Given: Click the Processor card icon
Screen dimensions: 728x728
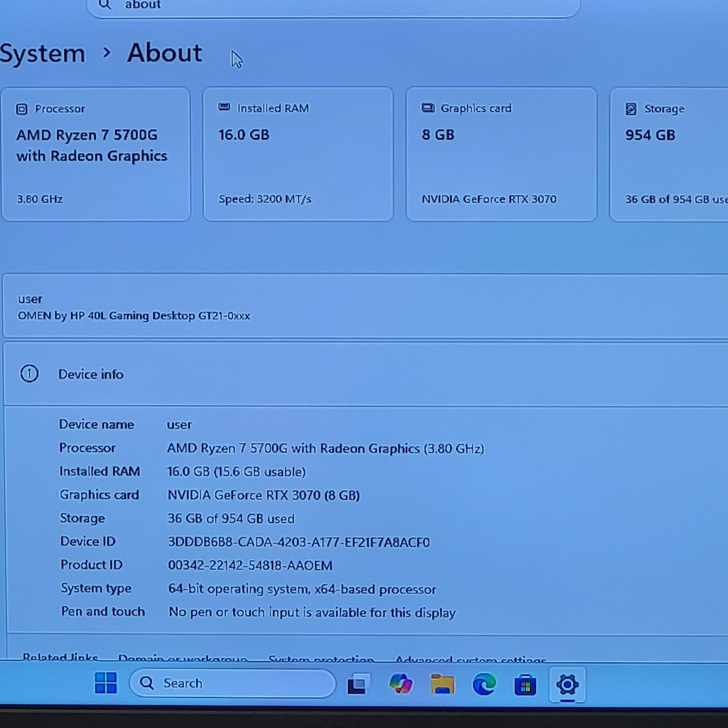Looking at the screenshot, I should [22, 109].
